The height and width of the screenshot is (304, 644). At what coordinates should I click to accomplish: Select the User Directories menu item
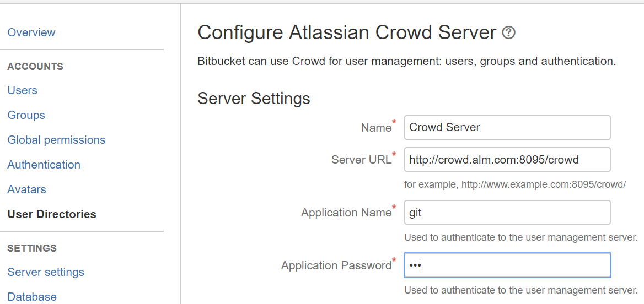[52, 214]
